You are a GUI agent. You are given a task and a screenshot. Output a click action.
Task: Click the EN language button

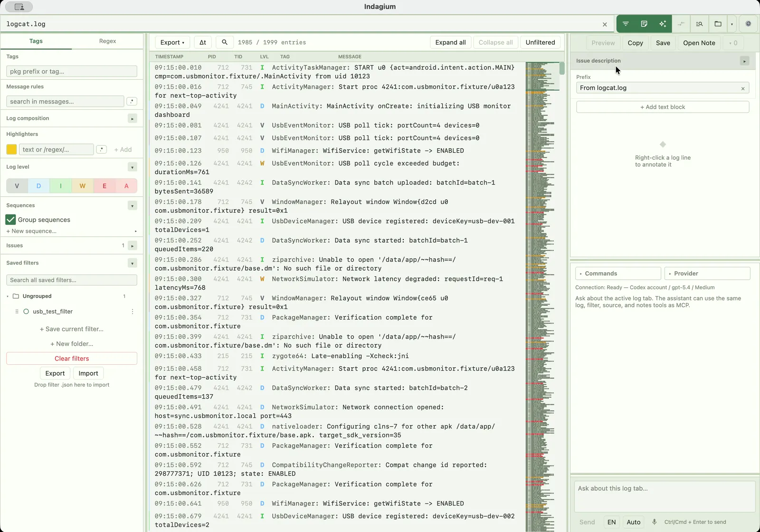click(611, 522)
